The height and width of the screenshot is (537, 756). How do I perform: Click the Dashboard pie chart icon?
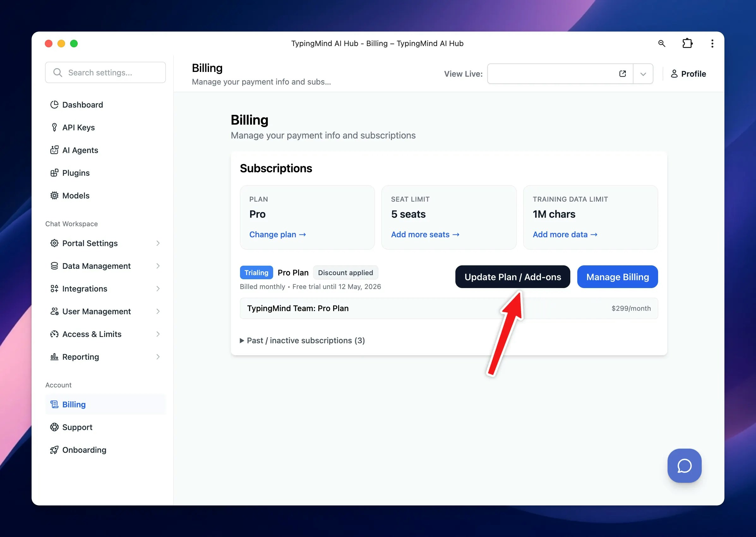(54, 105)
